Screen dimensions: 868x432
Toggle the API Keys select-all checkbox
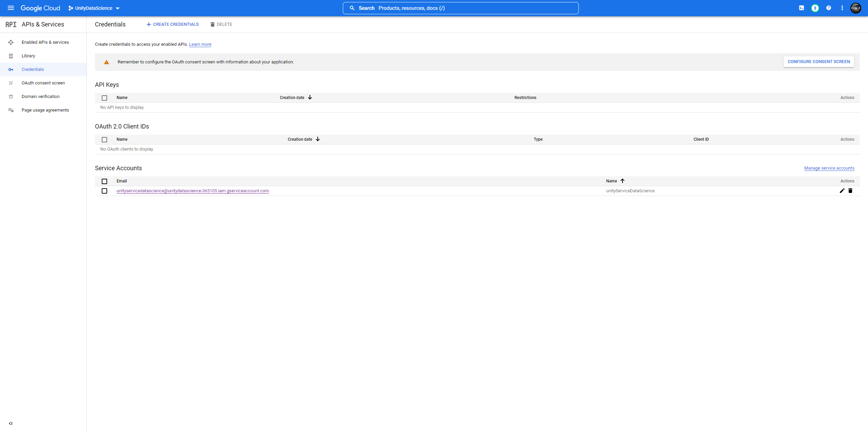coord(104,98)
